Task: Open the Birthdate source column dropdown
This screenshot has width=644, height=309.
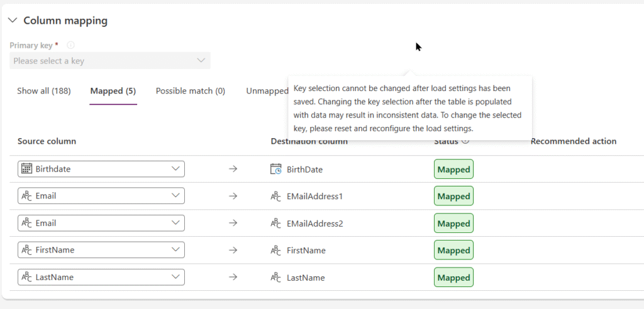Action: (101, 169)
